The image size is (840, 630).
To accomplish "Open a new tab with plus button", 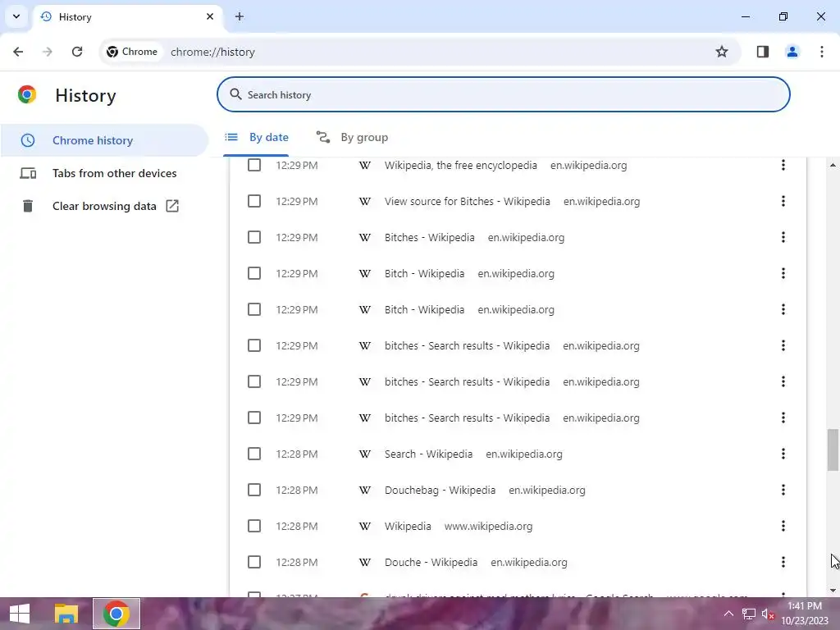I will click(240, 16).
